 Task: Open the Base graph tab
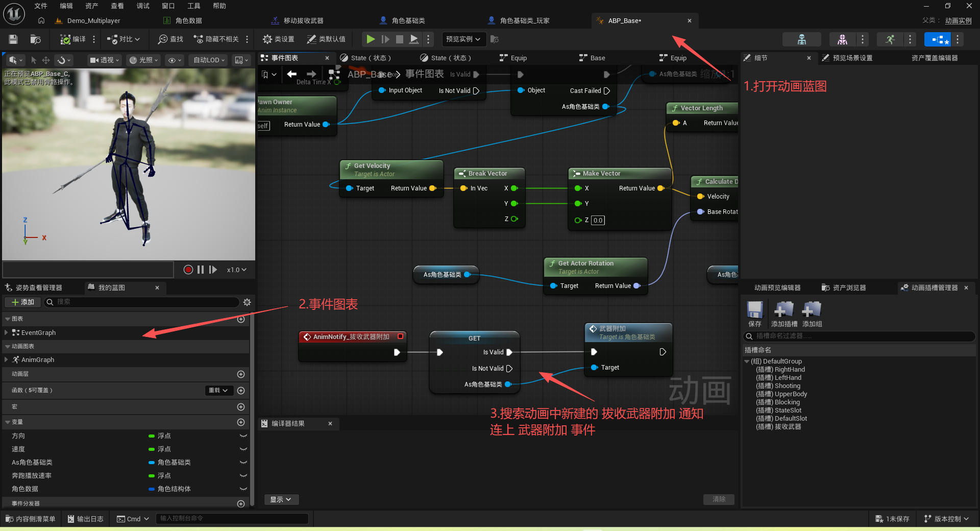(598, 58)
